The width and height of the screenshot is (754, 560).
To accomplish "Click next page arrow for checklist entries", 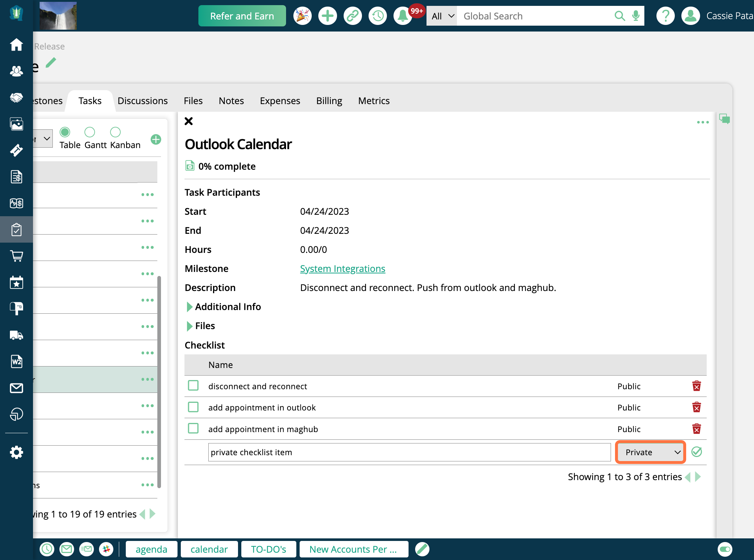I will pyautogui.click(x=700, y=476).
